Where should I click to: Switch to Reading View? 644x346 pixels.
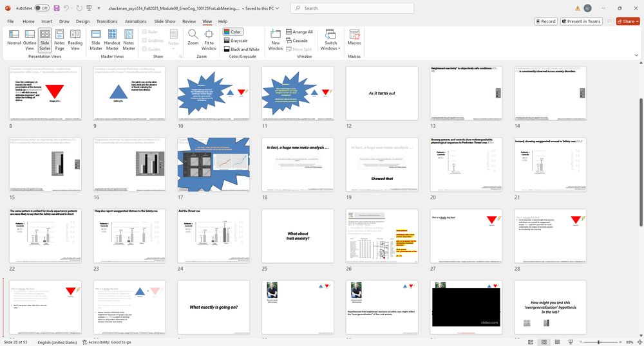click(75, 39)
